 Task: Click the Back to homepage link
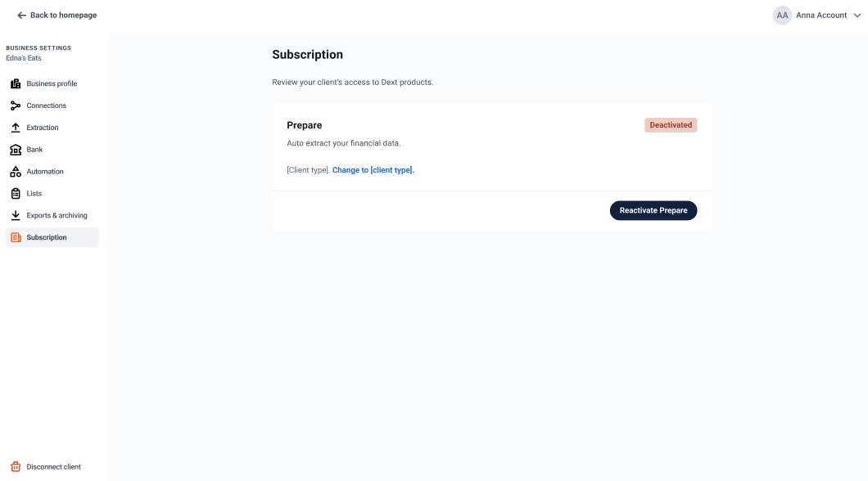pyautogui.click(x=63, y=16)
